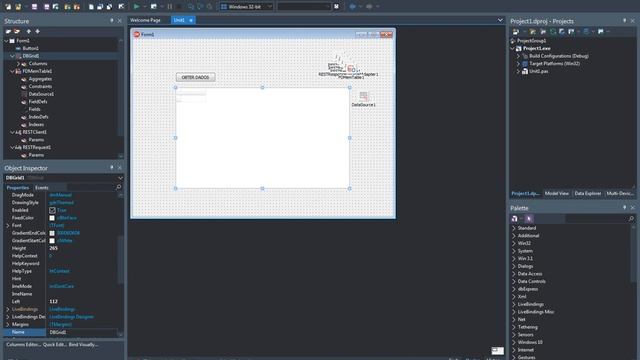640x360 pixels.
Task: Switch to Model View tab
Action: coord(557,193)
